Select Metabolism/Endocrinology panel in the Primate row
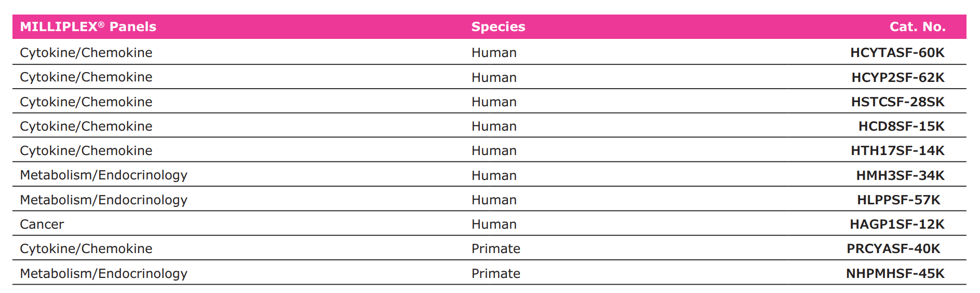The width and height of the screenshot is (980, 293). pyautogui.click(x=103, y=274)
